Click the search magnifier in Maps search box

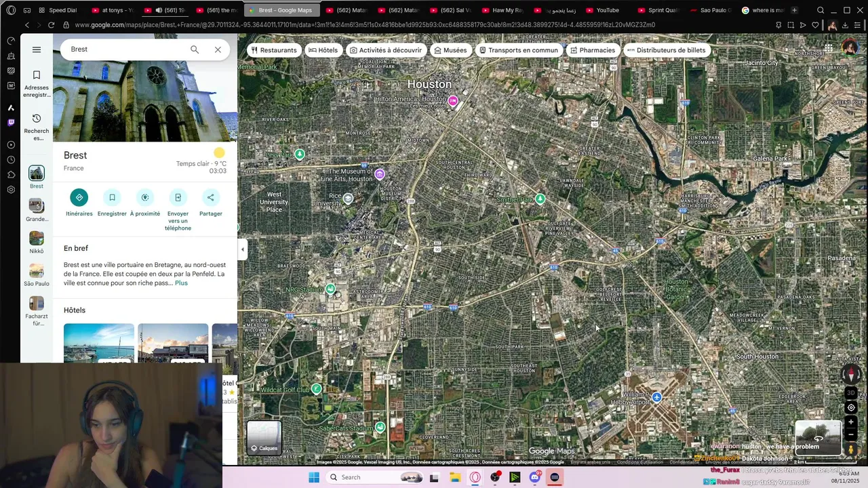tap(195, 49)
